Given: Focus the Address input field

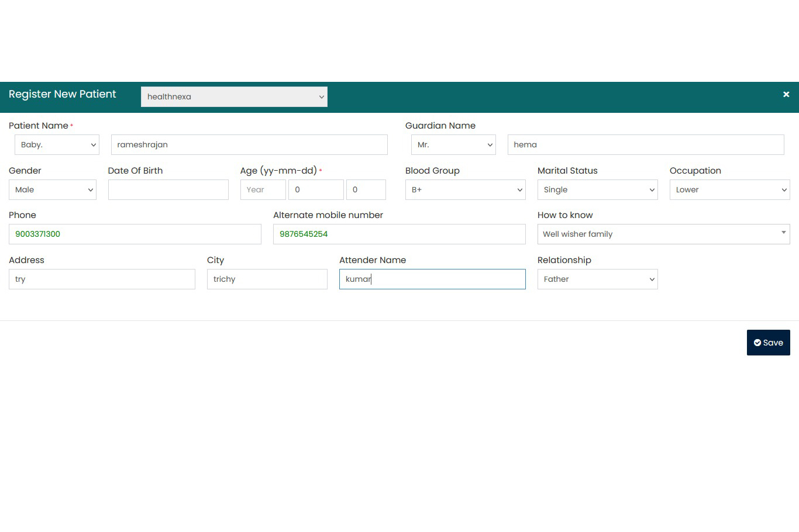Looking at the screenshot, I should [x=102, y=279].
